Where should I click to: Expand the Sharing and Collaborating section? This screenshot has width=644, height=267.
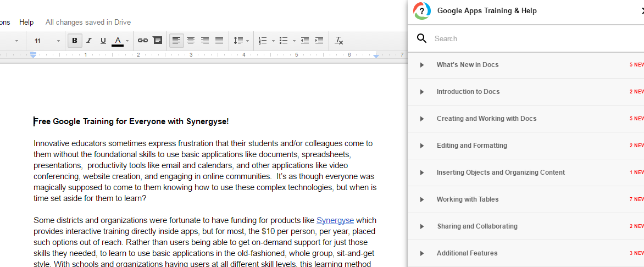coord(526,226)
